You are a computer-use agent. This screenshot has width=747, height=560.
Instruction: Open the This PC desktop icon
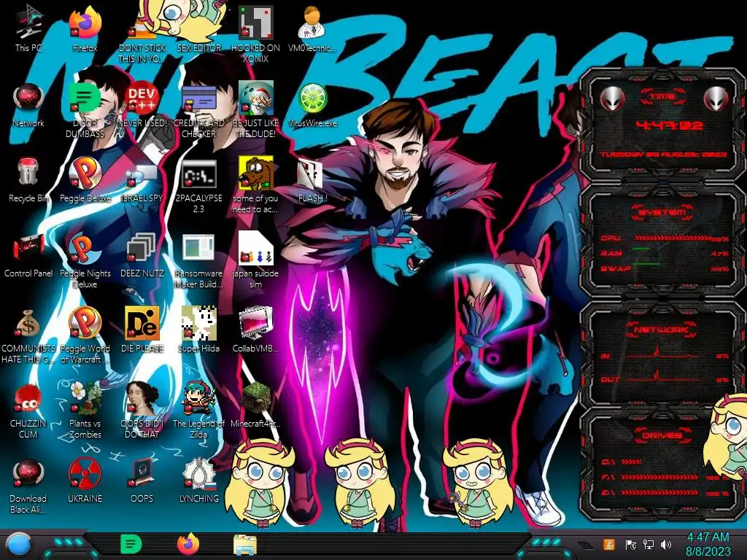[28, 28]
